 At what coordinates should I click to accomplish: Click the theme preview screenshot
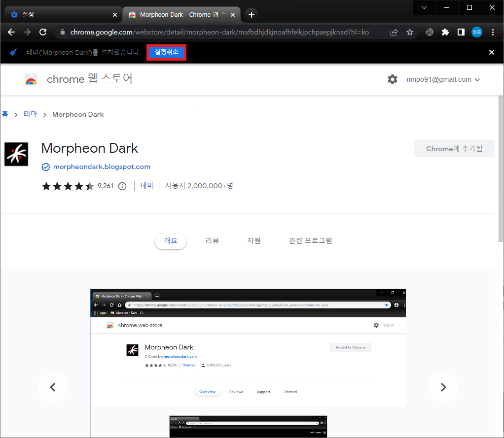[x=248, y=363]
